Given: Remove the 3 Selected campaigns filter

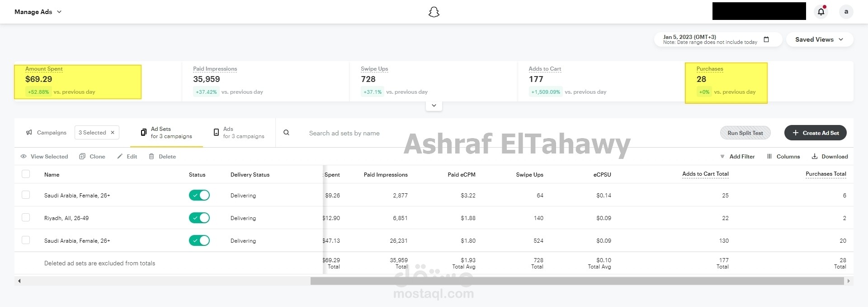Looking at the screenshot, I should [113, 133].
